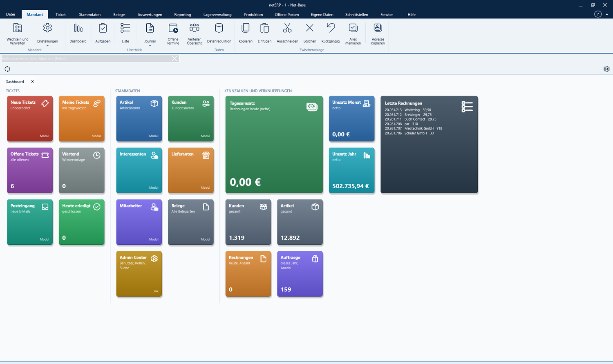Click the Rückgängig undo icon
The height and width of the screenshot is (364, 613).
(x=331, y=28)
